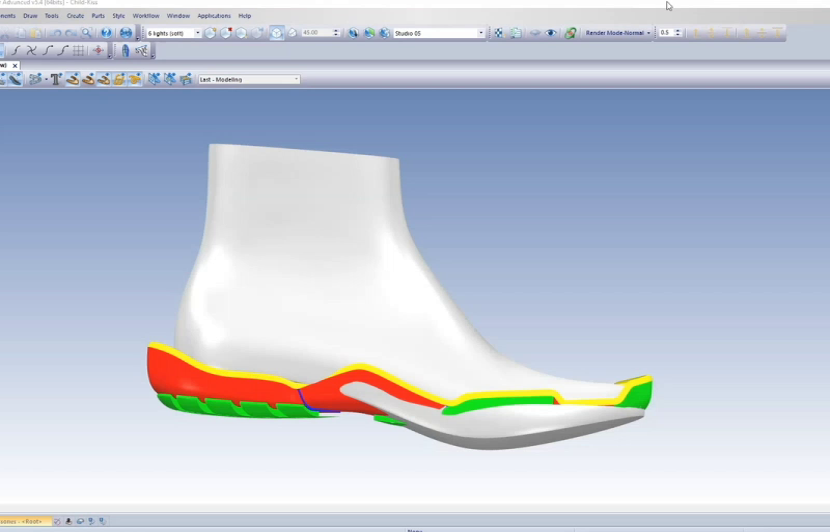
Task: Click the angle icon left of 45.00
Action: point(292,33)
